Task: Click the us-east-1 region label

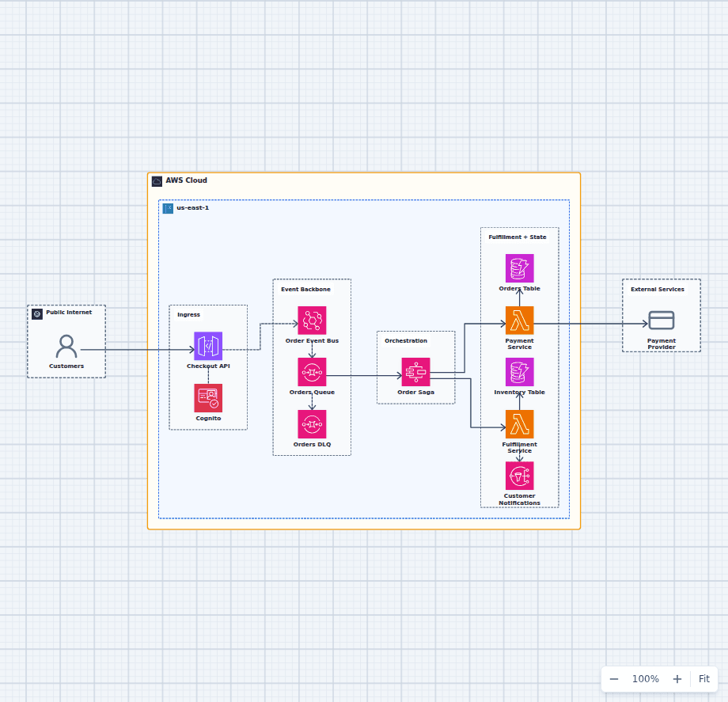Action: tap(192, 207)
